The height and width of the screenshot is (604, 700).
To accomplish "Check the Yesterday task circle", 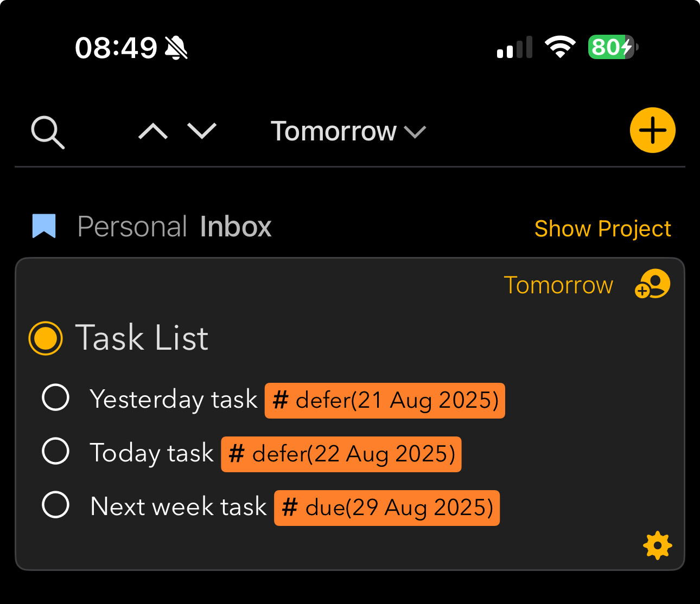I will 55,397.
